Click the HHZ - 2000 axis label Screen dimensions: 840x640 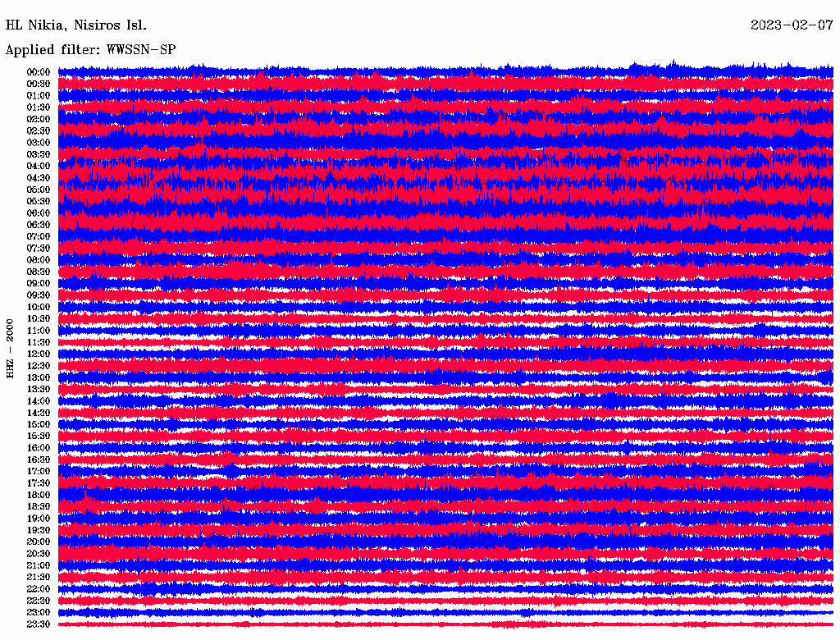point(10,349)
